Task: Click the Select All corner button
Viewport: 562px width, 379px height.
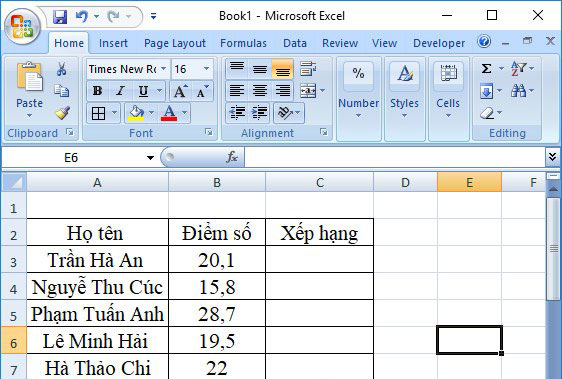Action: pyautogui.click(x=14, y=182)
